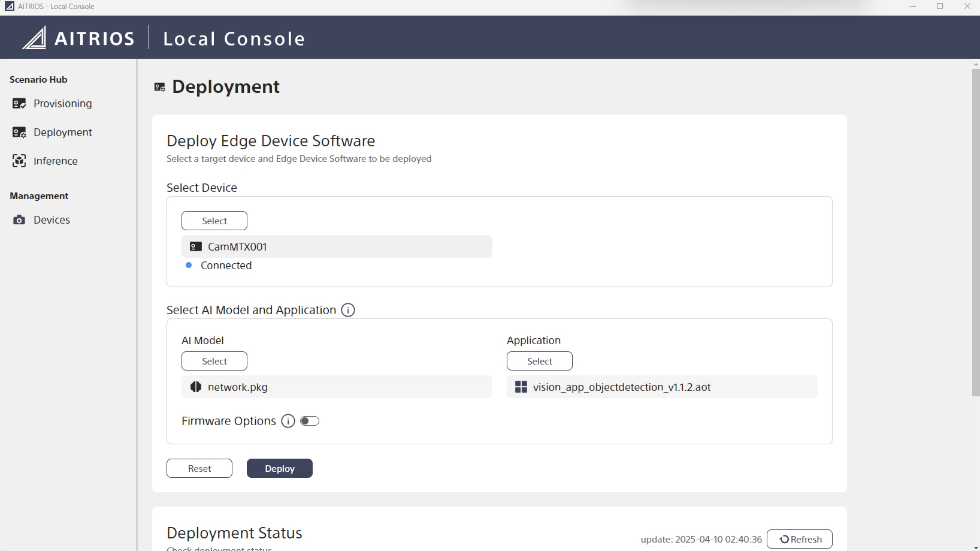Enable the Firmware Options toggle
This screenshot has height=551, width=980.
[x=310, y=421]
